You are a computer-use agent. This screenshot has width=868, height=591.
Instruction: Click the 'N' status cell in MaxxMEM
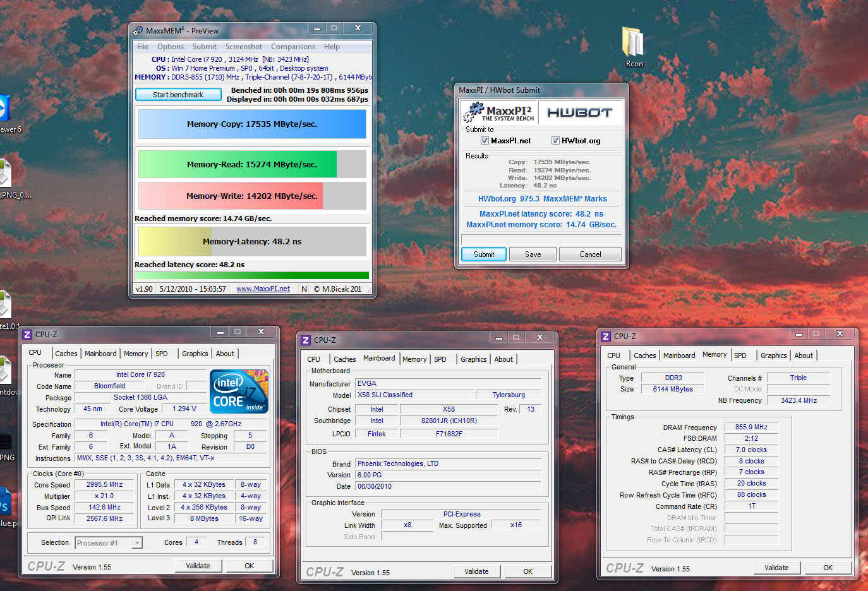coord(304,289)
